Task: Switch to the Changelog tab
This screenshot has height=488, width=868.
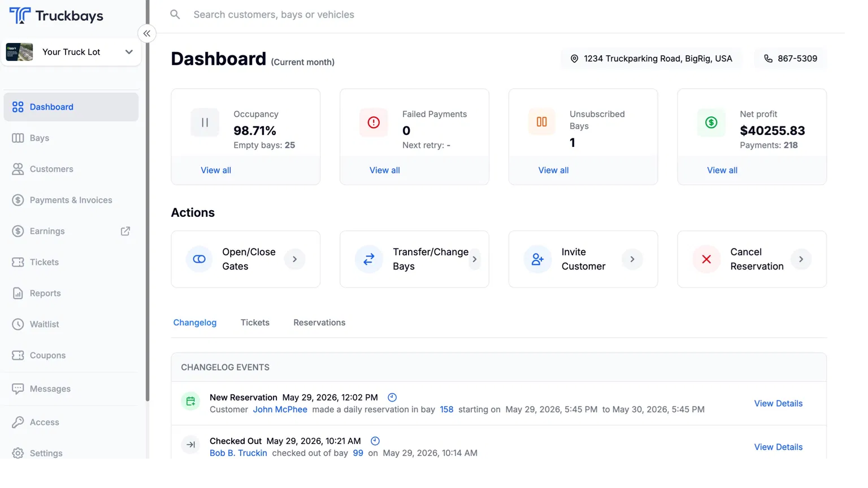Action: [x=195, y=323]
